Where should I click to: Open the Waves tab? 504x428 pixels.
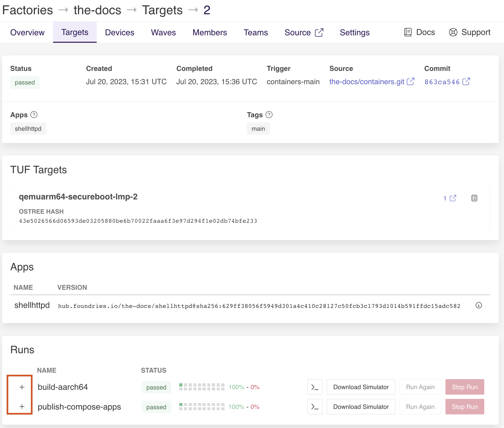(x=163, y=32)
